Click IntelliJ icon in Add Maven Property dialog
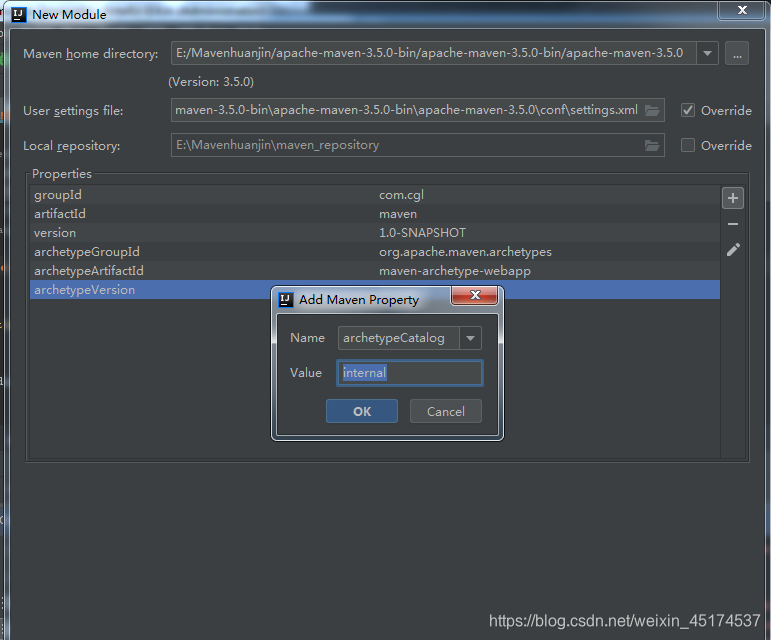 (x=286, y=300)
